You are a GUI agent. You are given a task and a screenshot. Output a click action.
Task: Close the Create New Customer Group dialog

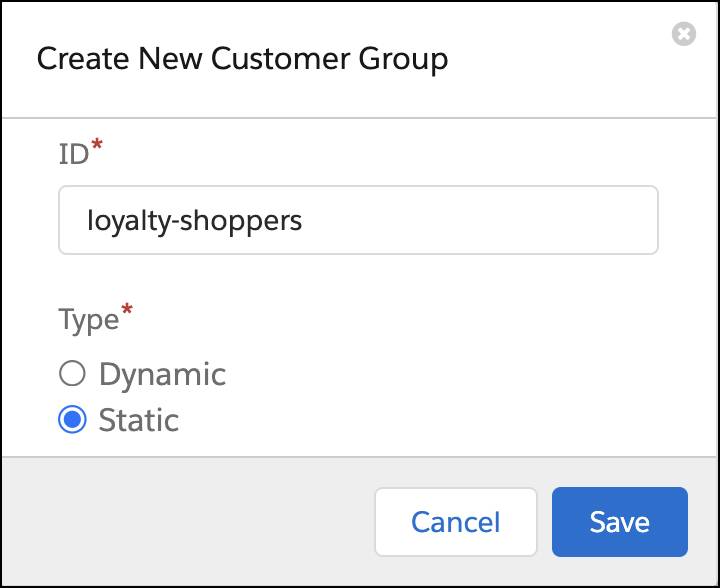point(684,34)
